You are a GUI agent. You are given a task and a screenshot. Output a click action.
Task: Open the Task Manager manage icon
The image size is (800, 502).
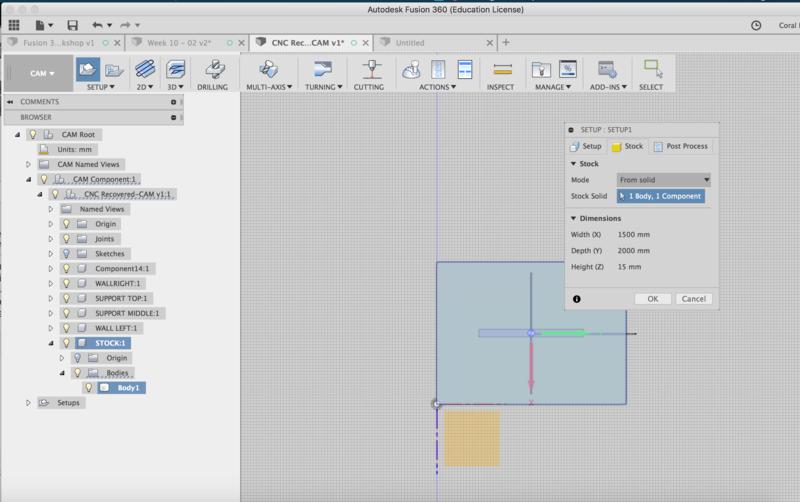568,69
